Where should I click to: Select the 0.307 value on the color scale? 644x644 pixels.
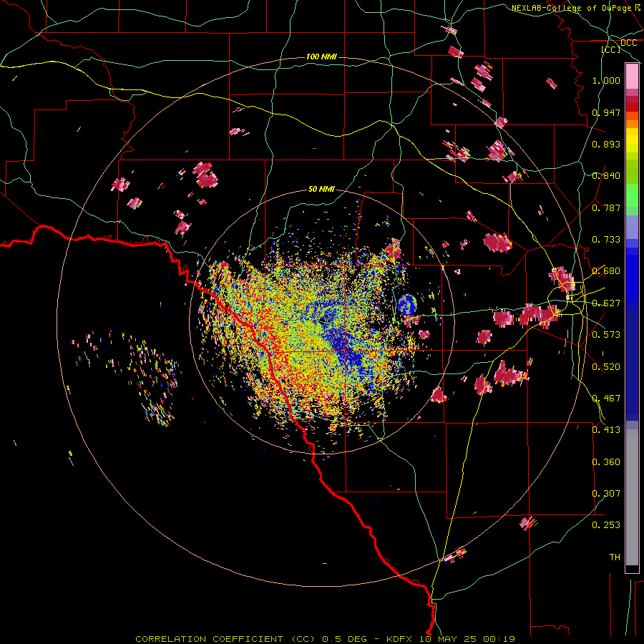[606, 494]
